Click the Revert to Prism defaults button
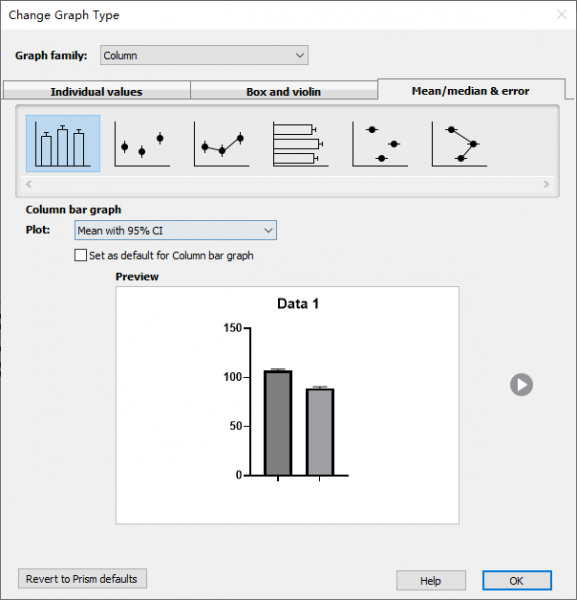The image size is (577, 600). (x=82, y=579)
